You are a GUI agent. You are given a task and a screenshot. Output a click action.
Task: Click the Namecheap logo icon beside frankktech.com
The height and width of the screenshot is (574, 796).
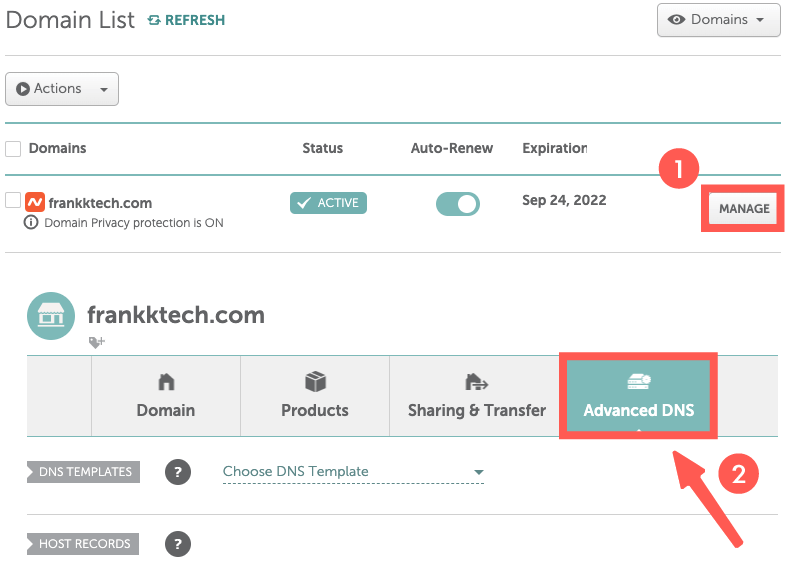(35, 202)
